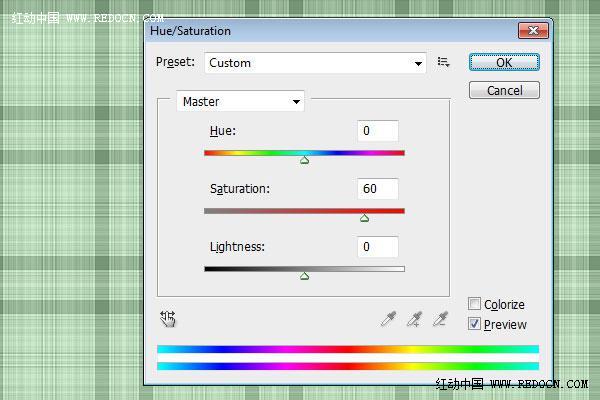The width and height of the screenshot is (600, 400).
Task: Grab the Saturation slider thumb
Action: tap(364, 218)
